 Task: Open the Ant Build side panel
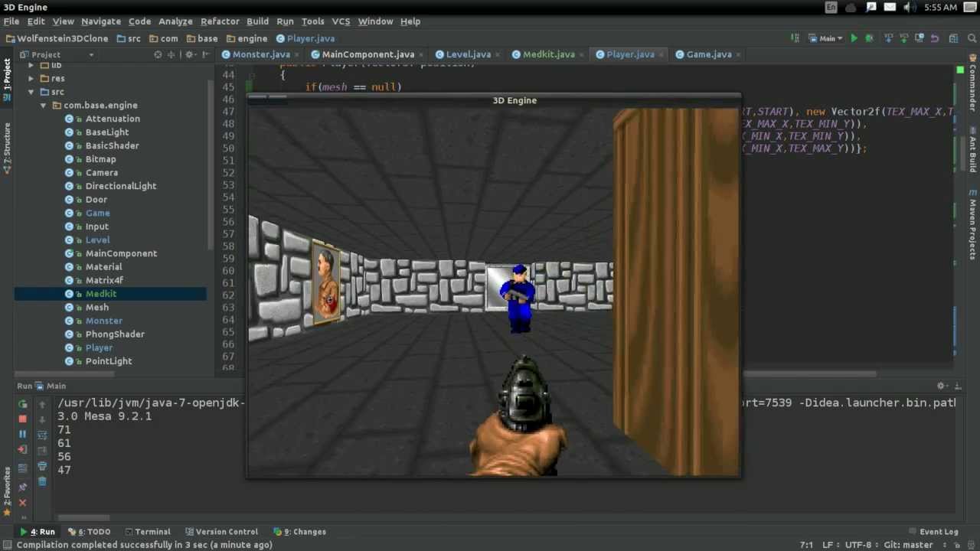(x=972, y=149)
